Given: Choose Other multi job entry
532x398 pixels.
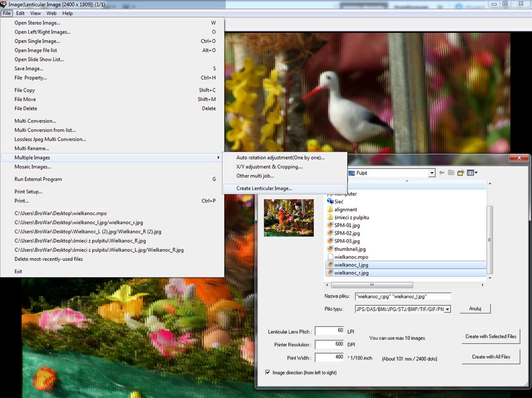Looking at the screenshot, I should [285, 176].
